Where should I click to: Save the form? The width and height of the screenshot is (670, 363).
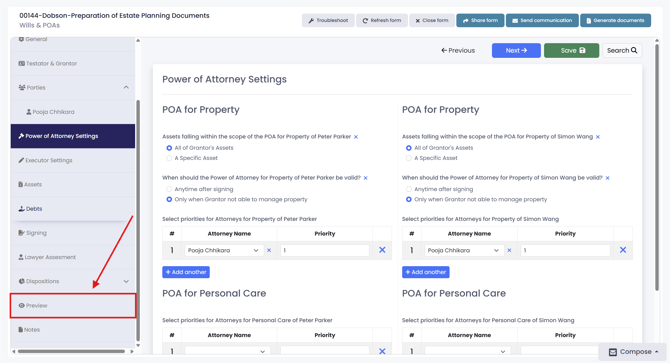pyautogui.click(x=571, y=50)
